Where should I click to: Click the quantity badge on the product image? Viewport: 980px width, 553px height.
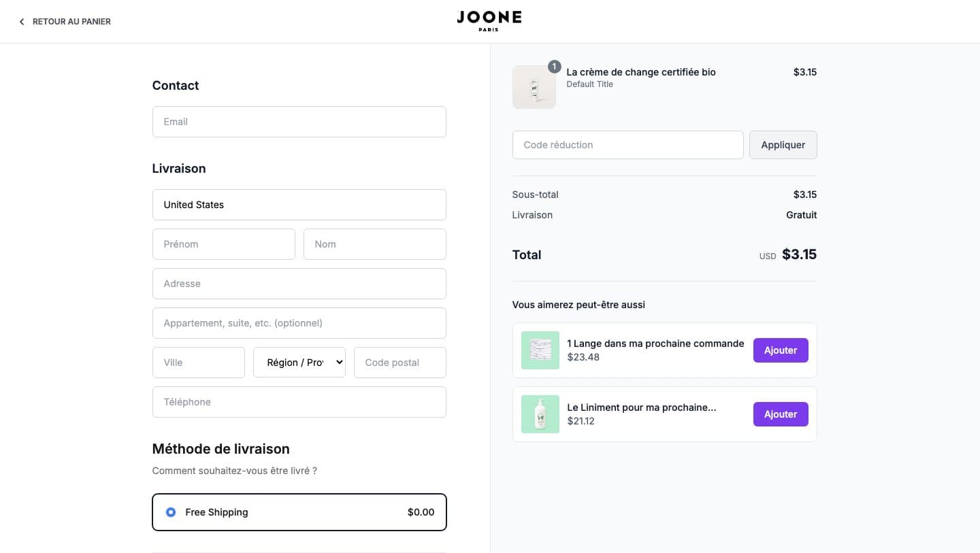pyautogui.click(x=555, y=67)
